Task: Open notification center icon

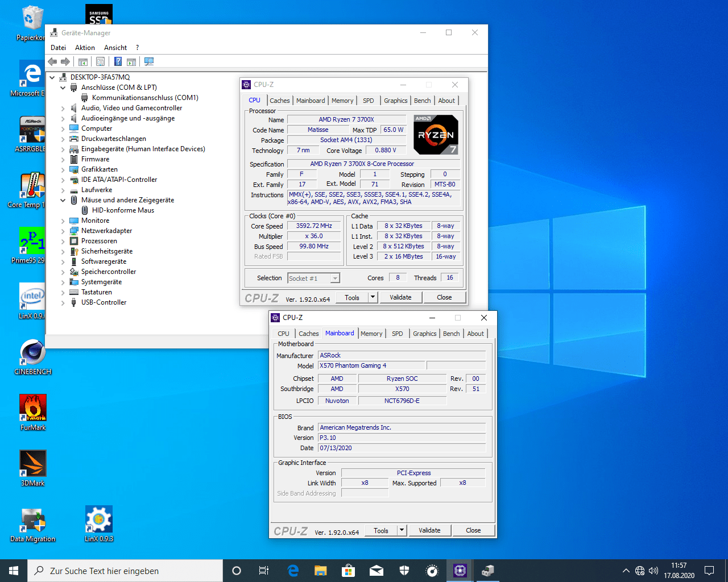Action: [x=709, y=571]
